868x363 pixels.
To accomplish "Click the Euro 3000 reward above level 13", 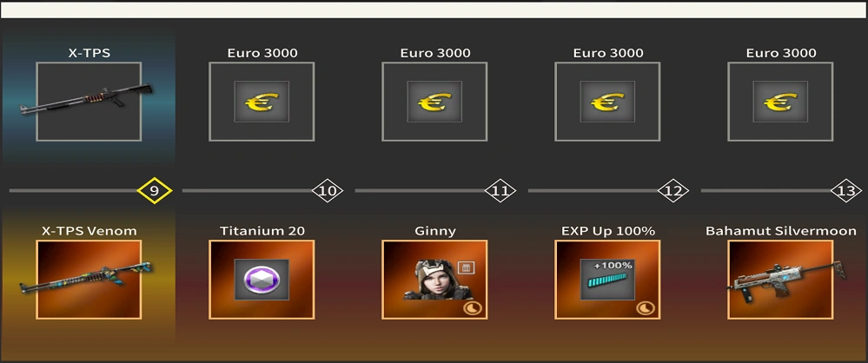I will (780, 102).
